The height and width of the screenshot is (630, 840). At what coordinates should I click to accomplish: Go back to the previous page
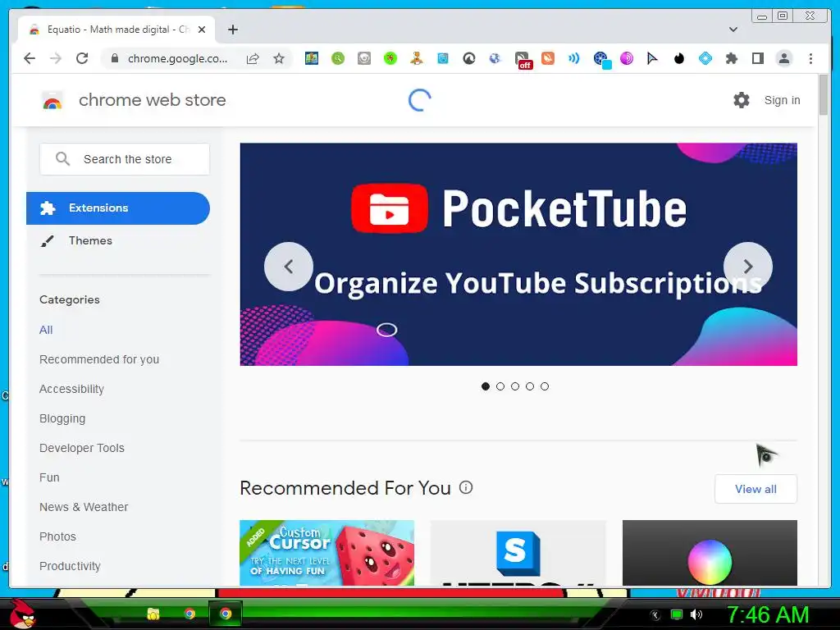tap(30, 58)
